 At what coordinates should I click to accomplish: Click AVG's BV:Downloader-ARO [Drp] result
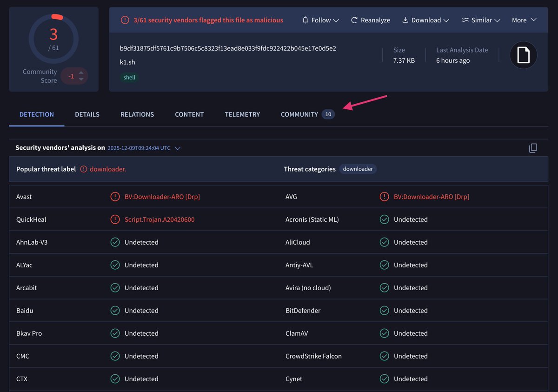click(432, 197)
